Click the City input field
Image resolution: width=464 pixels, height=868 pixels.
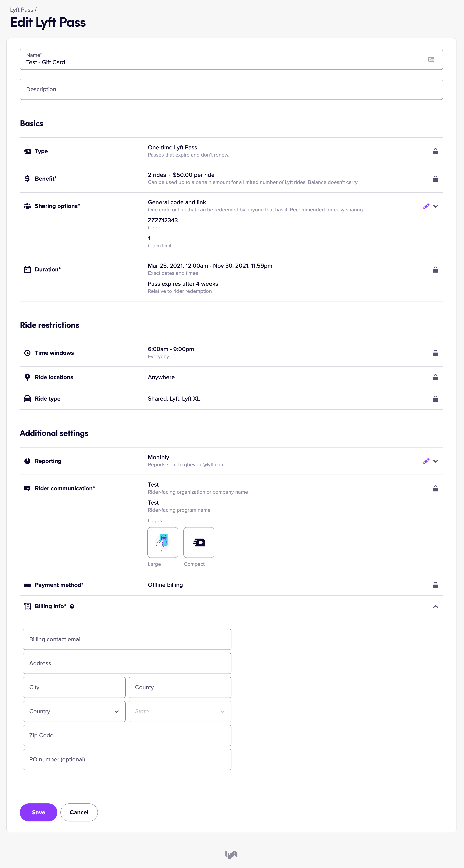(x=74, y=687)
